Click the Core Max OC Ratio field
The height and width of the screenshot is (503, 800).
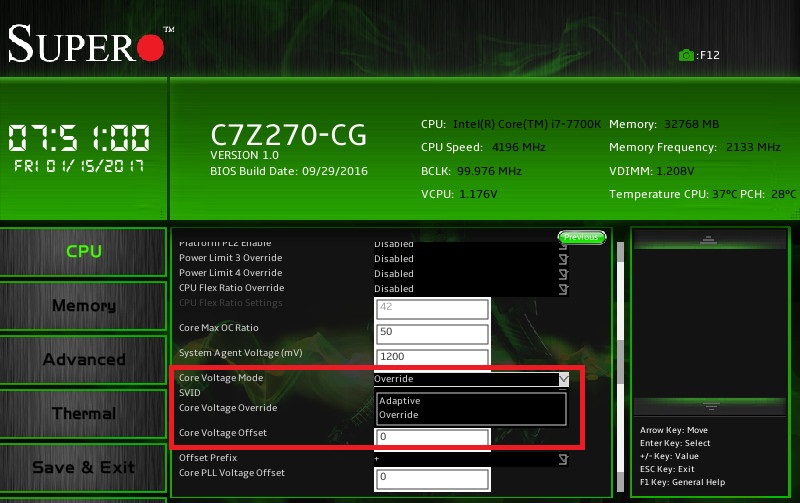(x=432, y=333)
